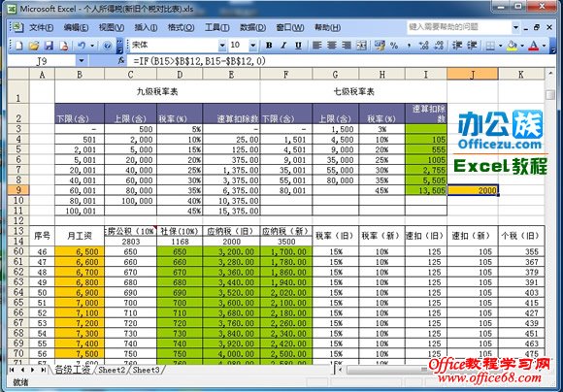Screen dimensions: 563x392
Task: Open the help search box dropdown
Action: point(515,27)
